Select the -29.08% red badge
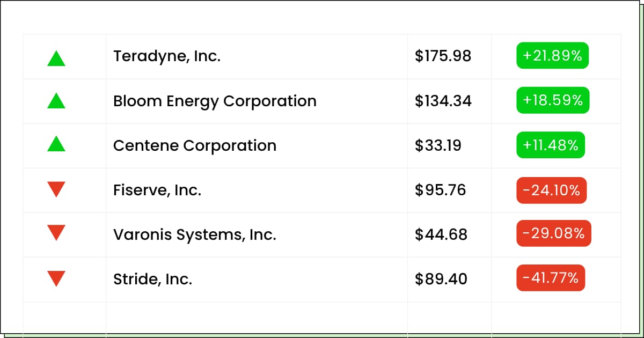644x338 pixels. click(554, 233)
